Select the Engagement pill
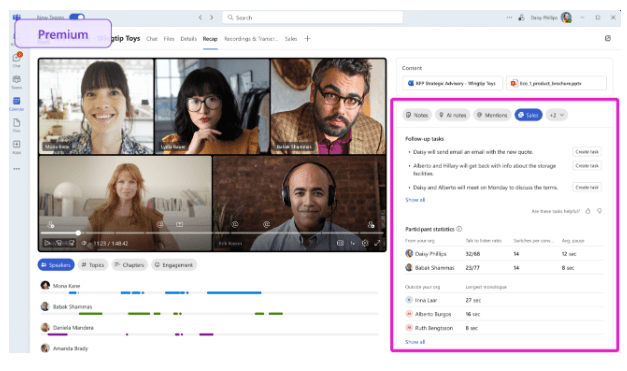The height and width of the screenshot is (371, 627). pos(174,265)
